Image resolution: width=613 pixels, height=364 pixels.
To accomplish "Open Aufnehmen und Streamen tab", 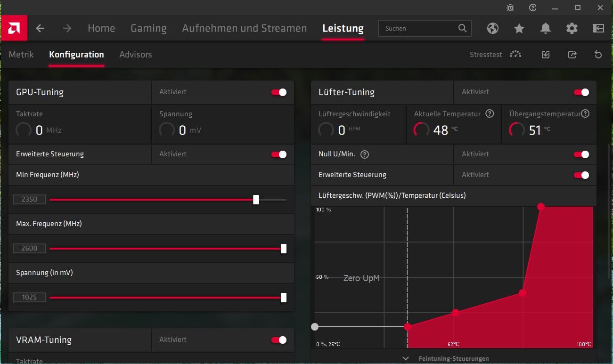I will click(245, 28).
